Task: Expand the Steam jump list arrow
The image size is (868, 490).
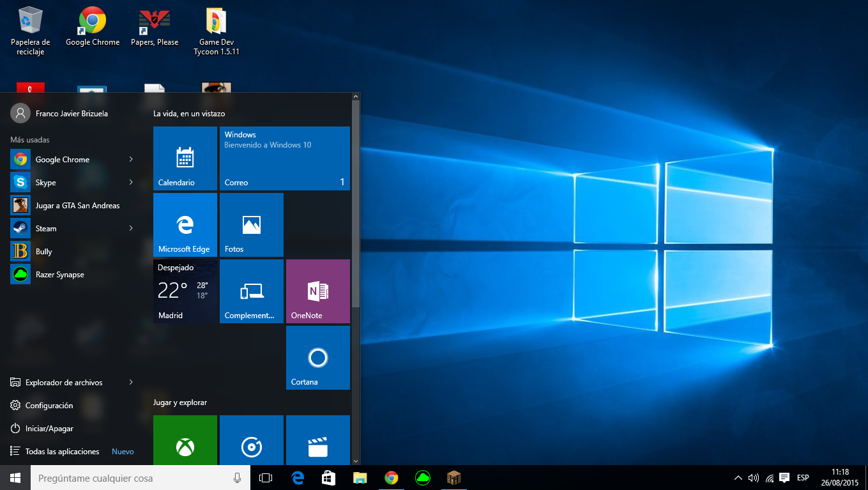Action: [x=131, y=229]
